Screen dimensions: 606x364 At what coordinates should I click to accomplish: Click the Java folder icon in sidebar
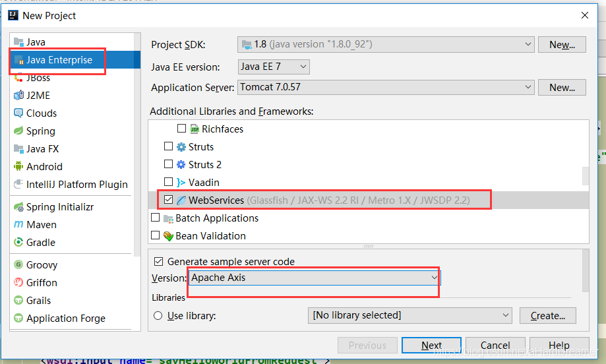18,42
